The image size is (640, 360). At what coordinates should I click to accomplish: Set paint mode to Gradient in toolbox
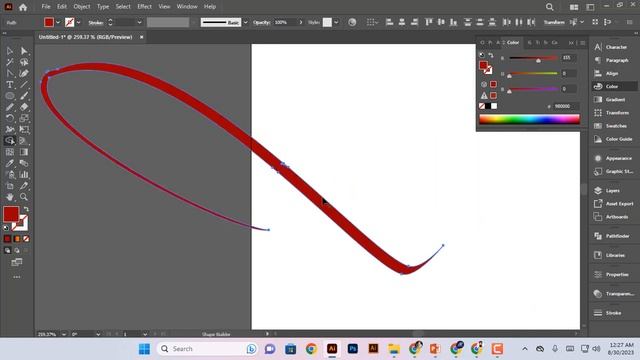tap(17, 239)
